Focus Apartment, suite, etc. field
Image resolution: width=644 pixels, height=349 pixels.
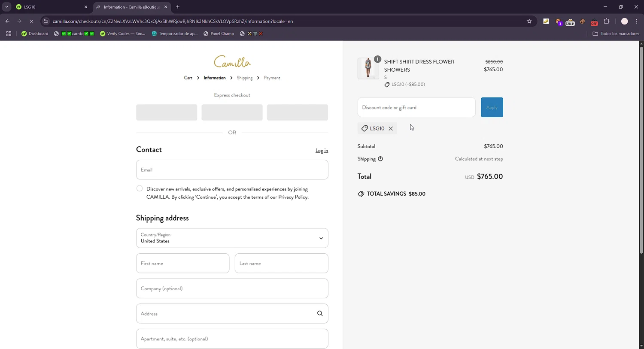(232, 339)
